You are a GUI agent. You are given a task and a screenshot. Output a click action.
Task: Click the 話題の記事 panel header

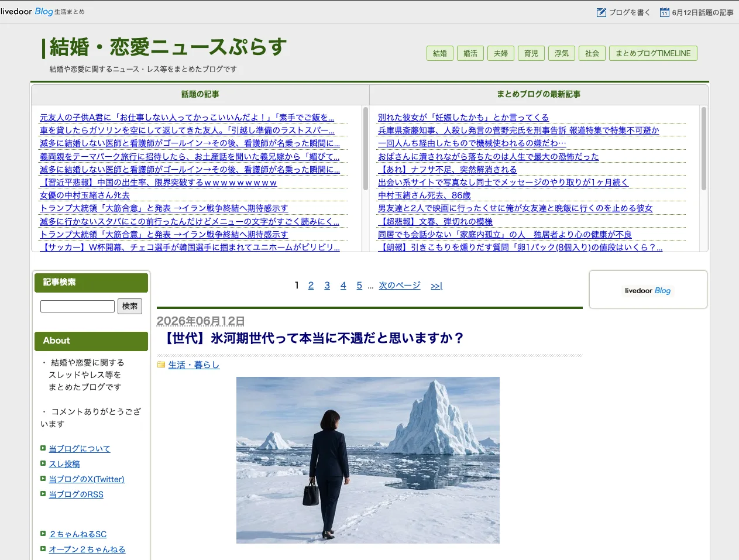[200, 94]
